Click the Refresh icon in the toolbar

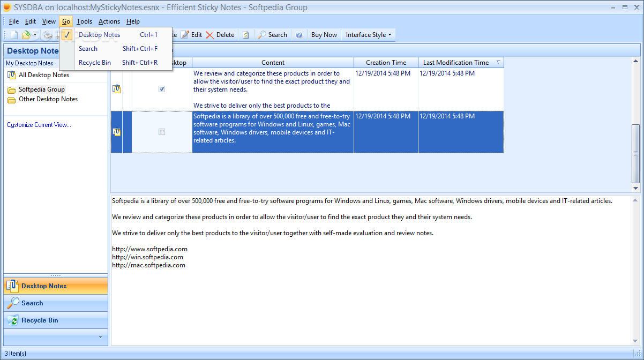click(246, 35)
